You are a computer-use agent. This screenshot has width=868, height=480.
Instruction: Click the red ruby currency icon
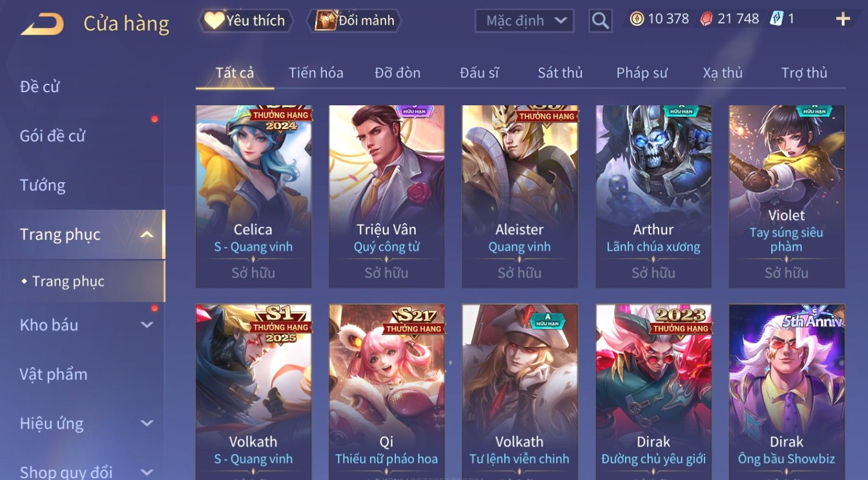tap(706, 19)
